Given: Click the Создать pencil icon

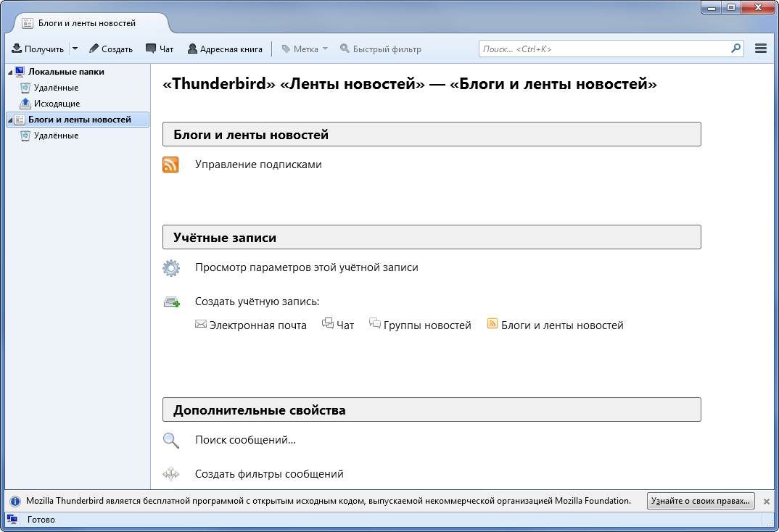Looking at the screenshot, I should 94,48.
